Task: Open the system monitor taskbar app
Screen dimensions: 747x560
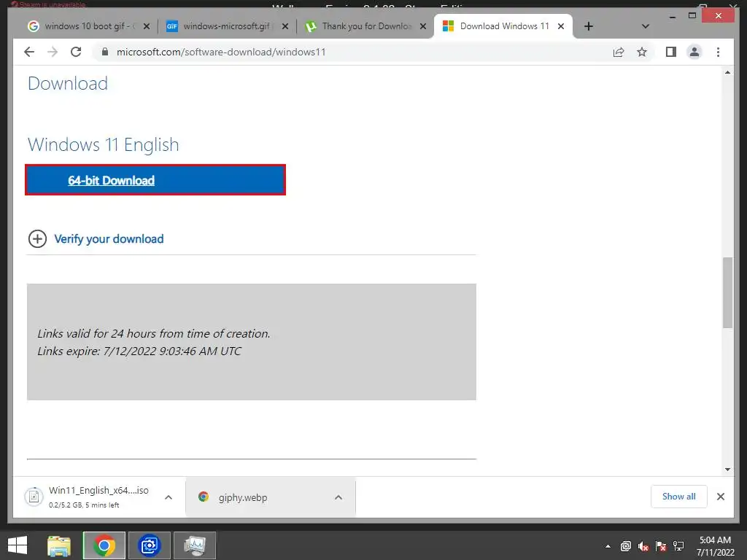Action: pyautogui.click(x=194, y=545)
